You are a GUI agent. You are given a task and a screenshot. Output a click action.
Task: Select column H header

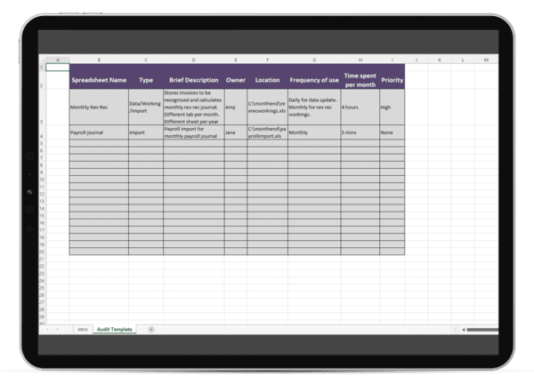360,60
